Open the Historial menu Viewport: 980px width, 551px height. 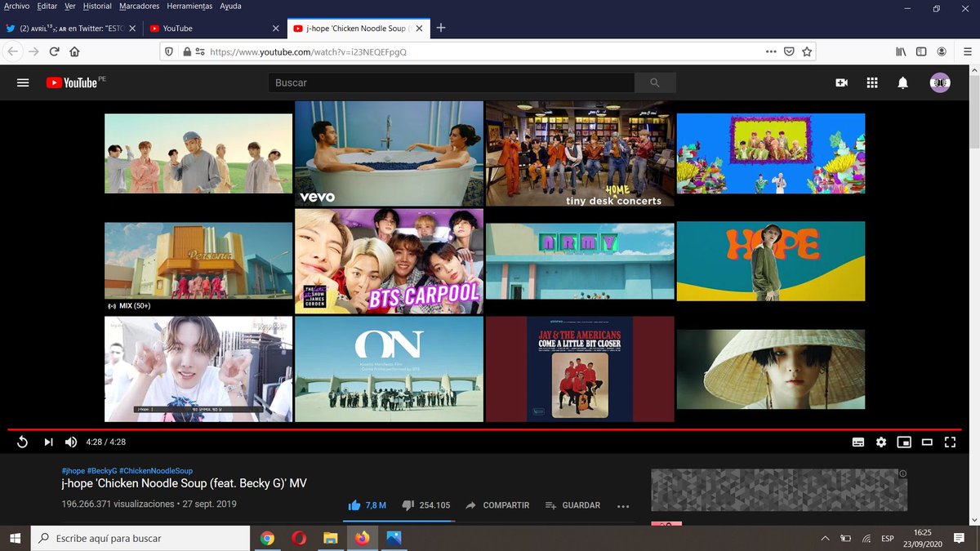pos(97,6)
